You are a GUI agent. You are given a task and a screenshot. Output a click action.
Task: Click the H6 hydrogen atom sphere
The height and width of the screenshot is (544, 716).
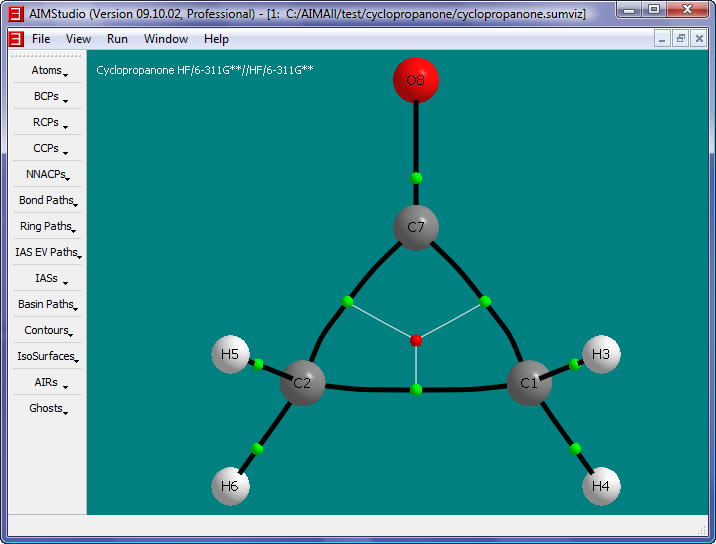tap(230, 486)
